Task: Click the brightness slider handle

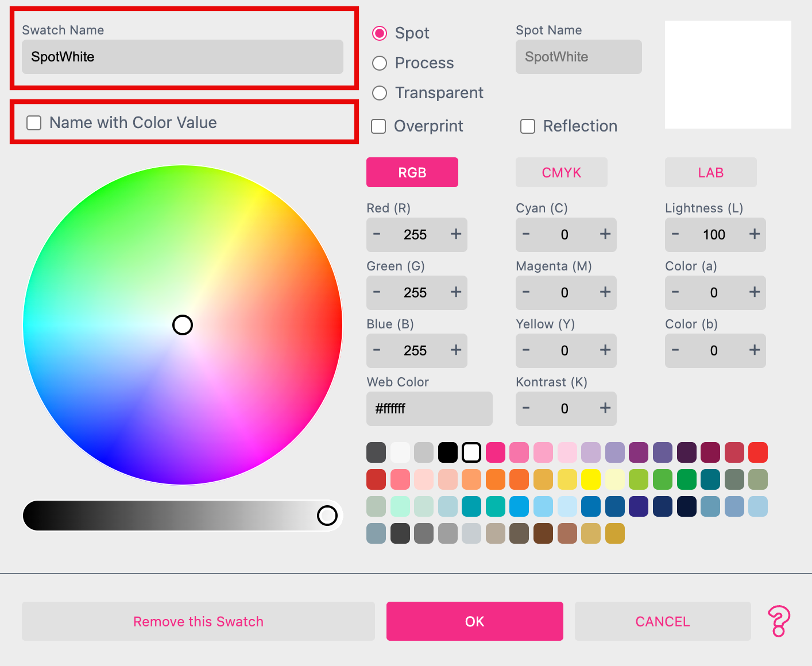Action: coord(327,516)
